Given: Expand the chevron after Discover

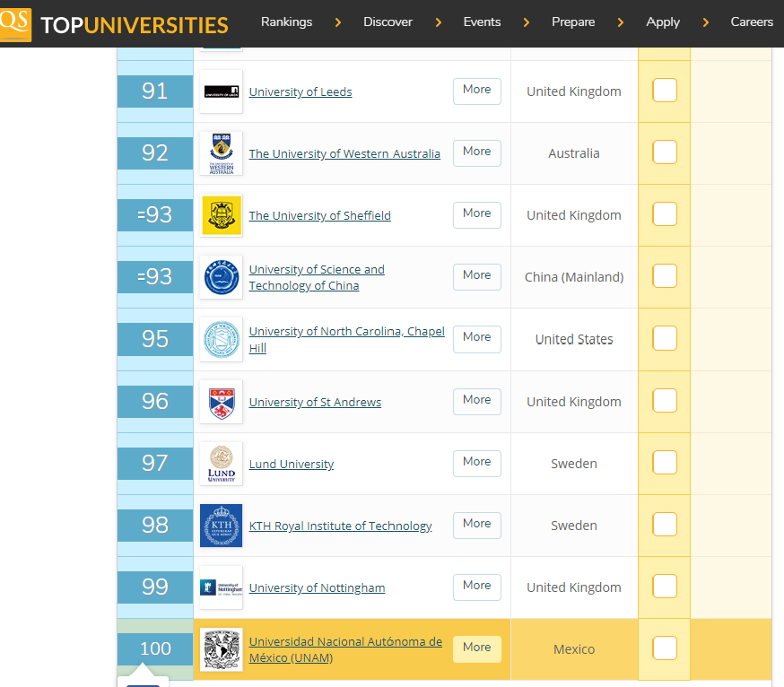Looking at the screenshot, I should coord(439,22).
